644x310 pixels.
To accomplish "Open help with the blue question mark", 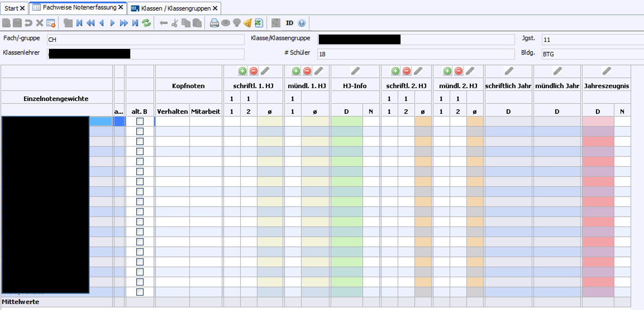I will (x=302, y=23).
